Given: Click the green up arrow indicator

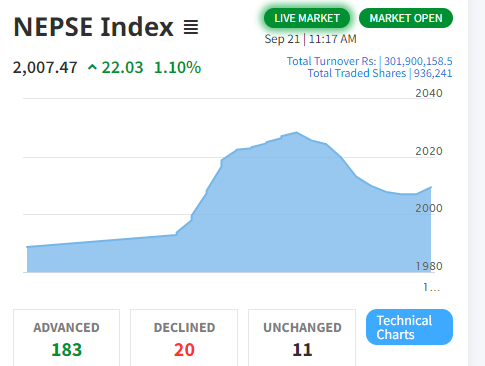Looking at the screenshot, I should pos(92,68).
